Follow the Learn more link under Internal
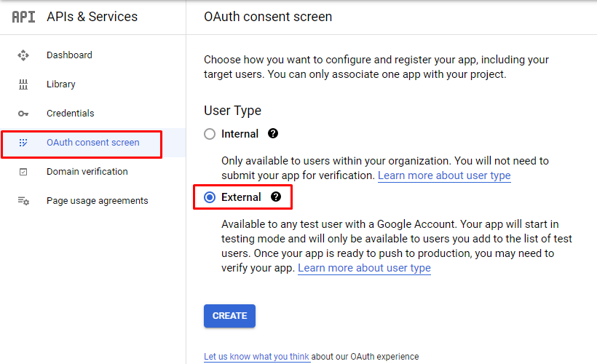The height and width of the screenshot is (364, 597). (x=444, y=175)
